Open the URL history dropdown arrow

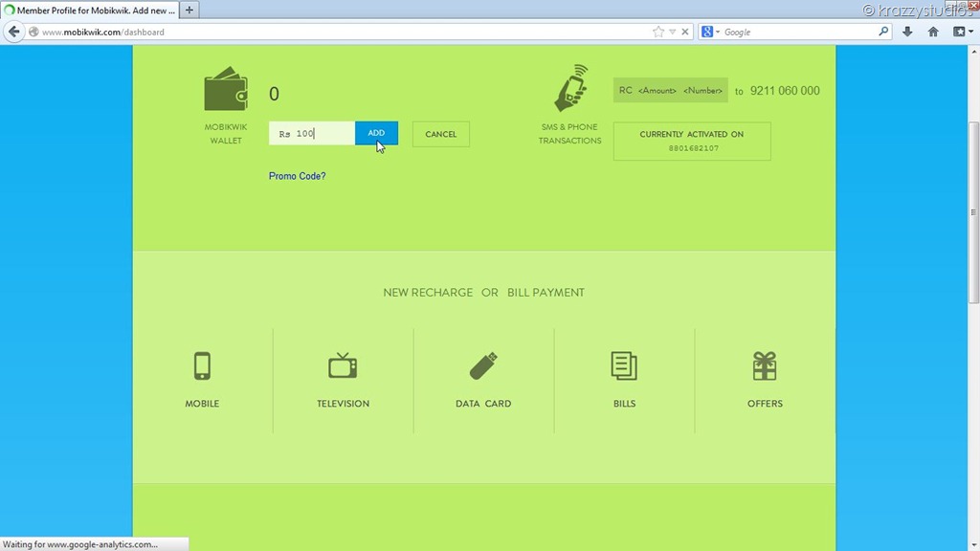click(673, 32)
